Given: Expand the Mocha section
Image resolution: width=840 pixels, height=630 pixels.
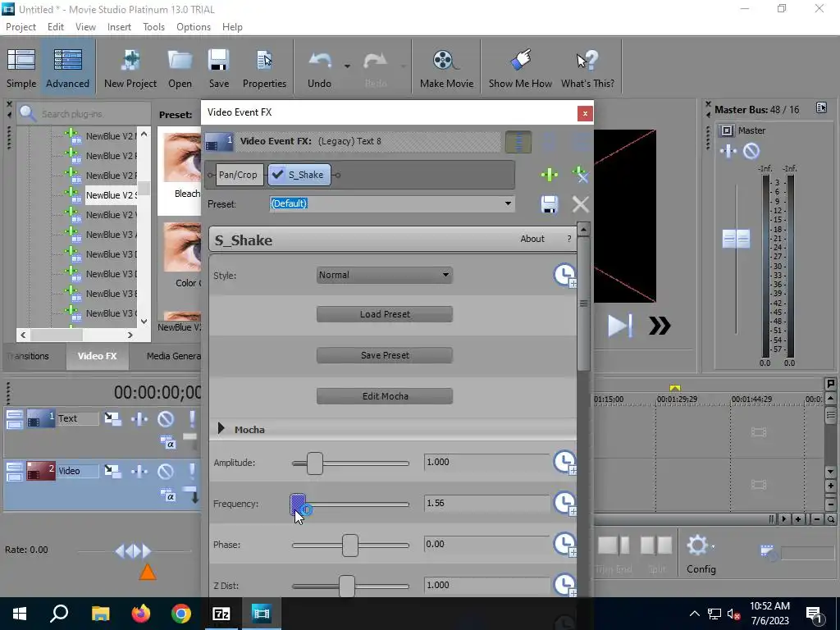Looking at the screenshot, I should click(x=221, y=429).
